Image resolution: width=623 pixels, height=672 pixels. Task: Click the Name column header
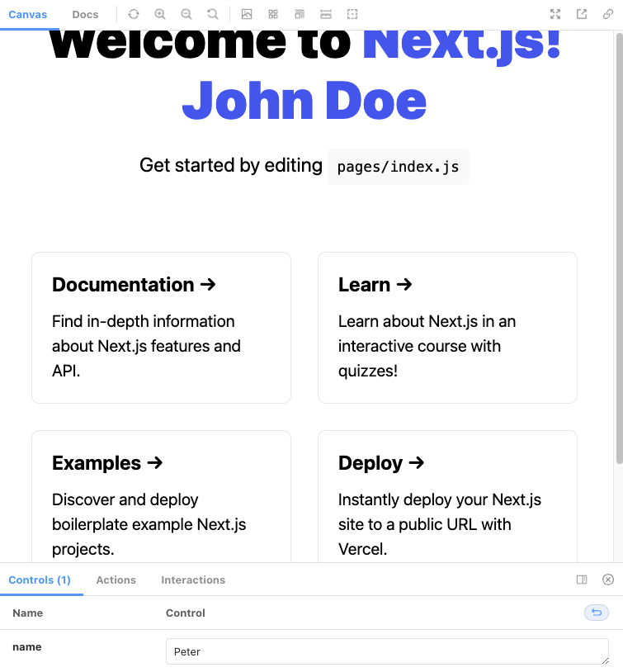28,613
